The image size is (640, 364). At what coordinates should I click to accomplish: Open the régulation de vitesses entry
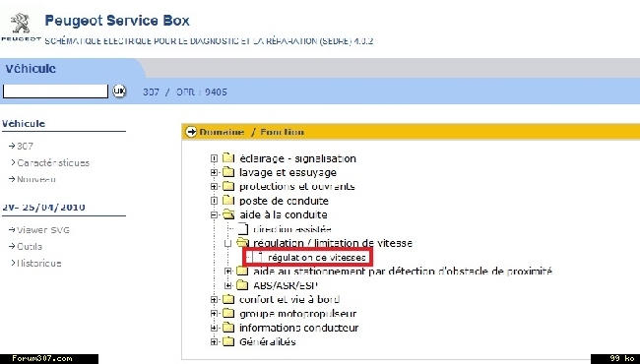[317, 258]
